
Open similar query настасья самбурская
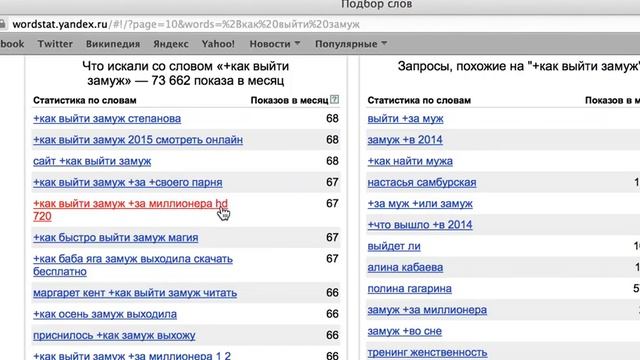422,182
